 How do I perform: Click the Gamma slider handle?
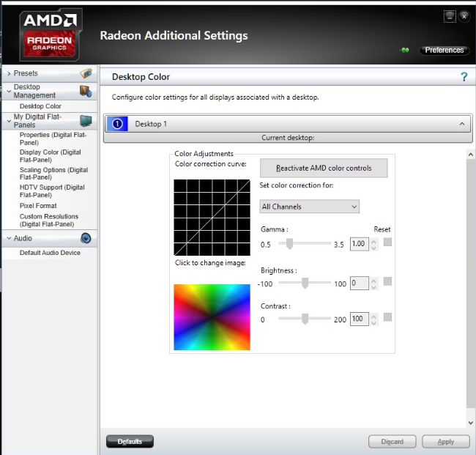tap(289, 243)
